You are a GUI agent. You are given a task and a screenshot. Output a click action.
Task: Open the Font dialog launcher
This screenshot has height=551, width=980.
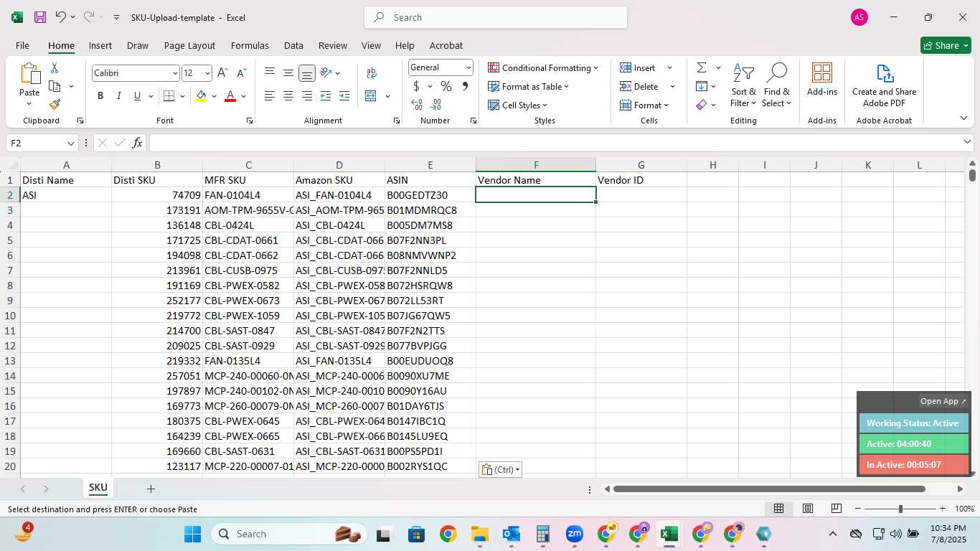coord(249,121)
